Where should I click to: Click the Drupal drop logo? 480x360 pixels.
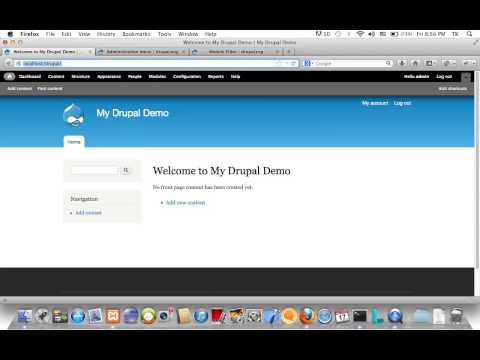[x=73, y=115]
